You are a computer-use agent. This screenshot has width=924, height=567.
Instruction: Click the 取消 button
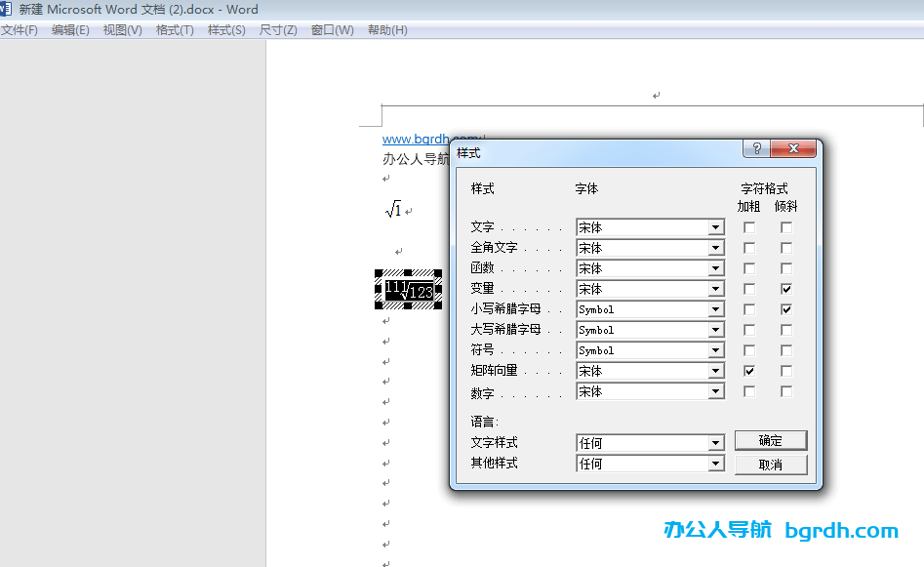click(770, 464)
